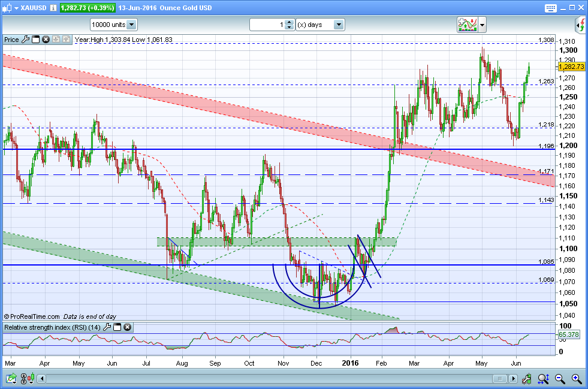Click the export chart icon at bottom left

(11, 378)
